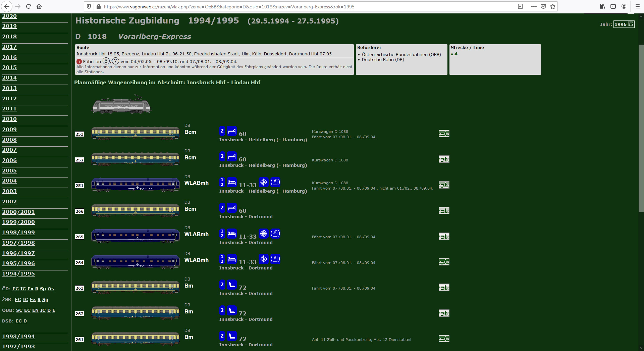The width and height of the screenshot is (644, 351).
Task: Click the scrollbar down arrow
Action: click(641, 348)
